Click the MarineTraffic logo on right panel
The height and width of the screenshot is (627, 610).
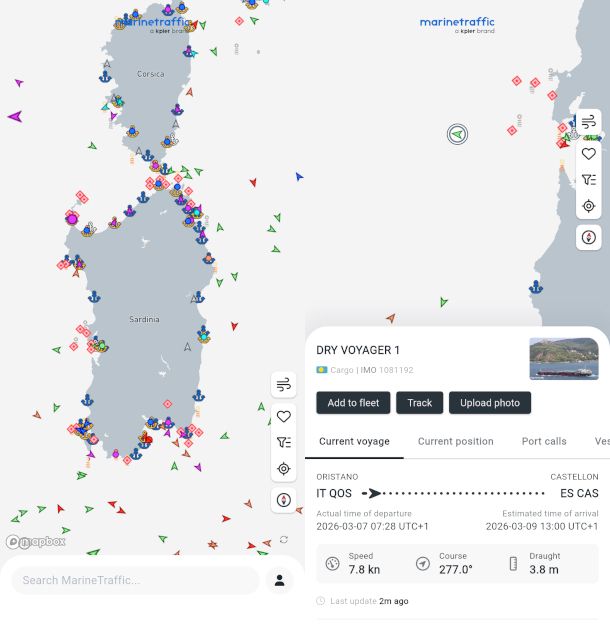click(457, 25)
